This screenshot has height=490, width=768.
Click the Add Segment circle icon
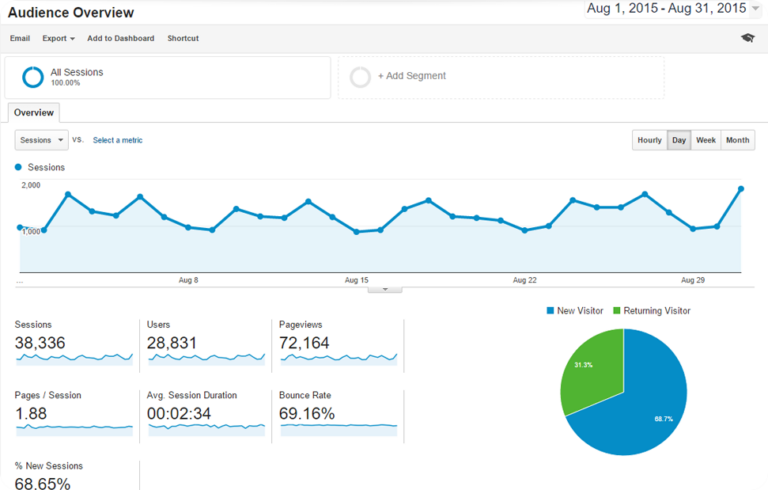(x=360, y=77)
